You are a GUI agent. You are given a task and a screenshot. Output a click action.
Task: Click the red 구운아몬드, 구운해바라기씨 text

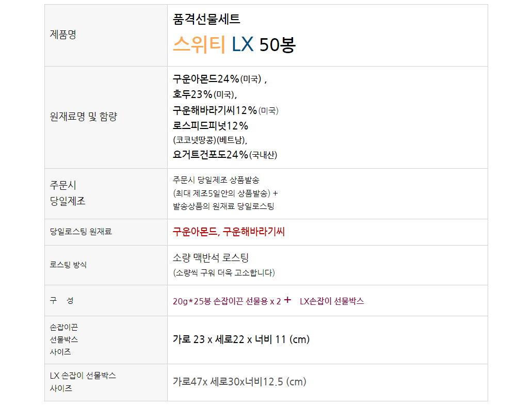(229, 232)
